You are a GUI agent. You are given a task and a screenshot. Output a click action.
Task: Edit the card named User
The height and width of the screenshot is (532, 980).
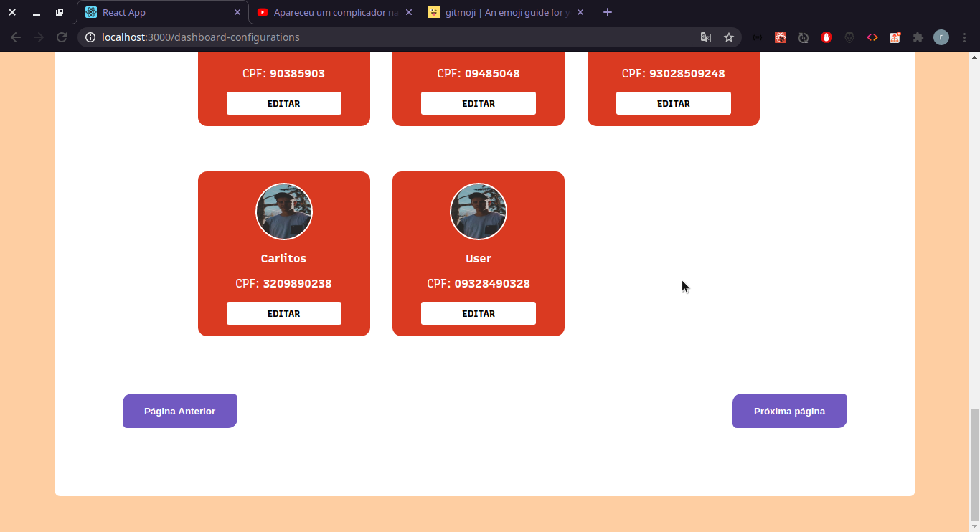point(479,313)
